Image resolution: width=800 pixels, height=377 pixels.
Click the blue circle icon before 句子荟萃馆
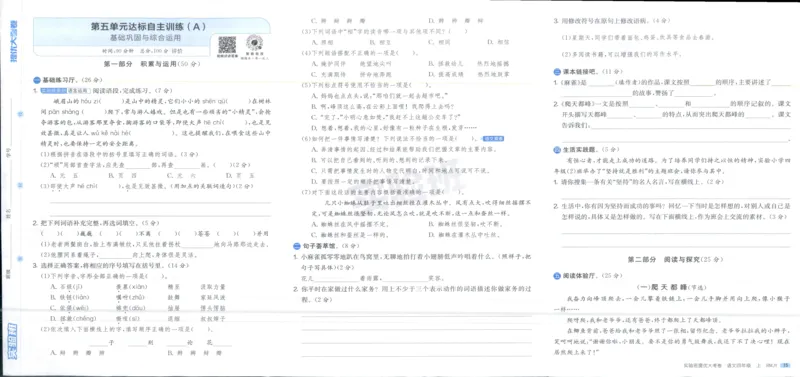pos(296,245)
